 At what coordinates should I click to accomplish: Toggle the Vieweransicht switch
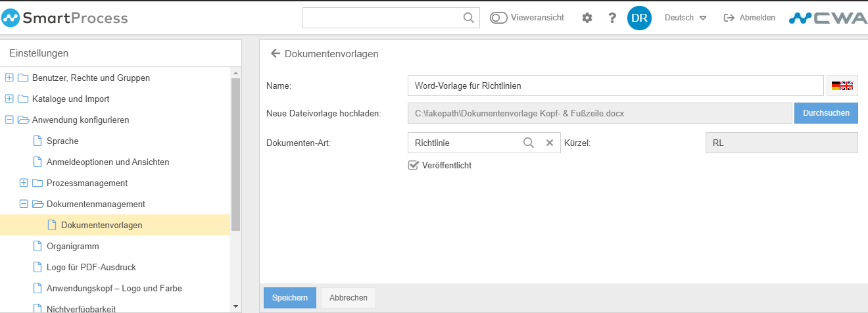pos(498,18)
